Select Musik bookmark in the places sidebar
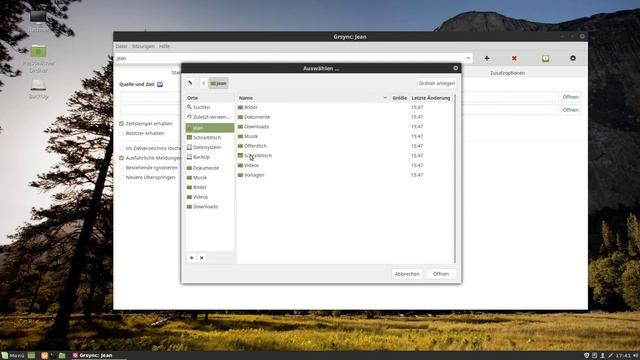The width and height of the screenshot is (640, 360). pos(210,178)
